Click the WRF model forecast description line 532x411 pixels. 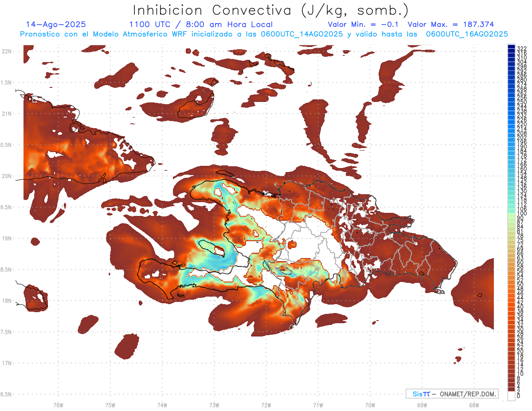coord(264,34)
